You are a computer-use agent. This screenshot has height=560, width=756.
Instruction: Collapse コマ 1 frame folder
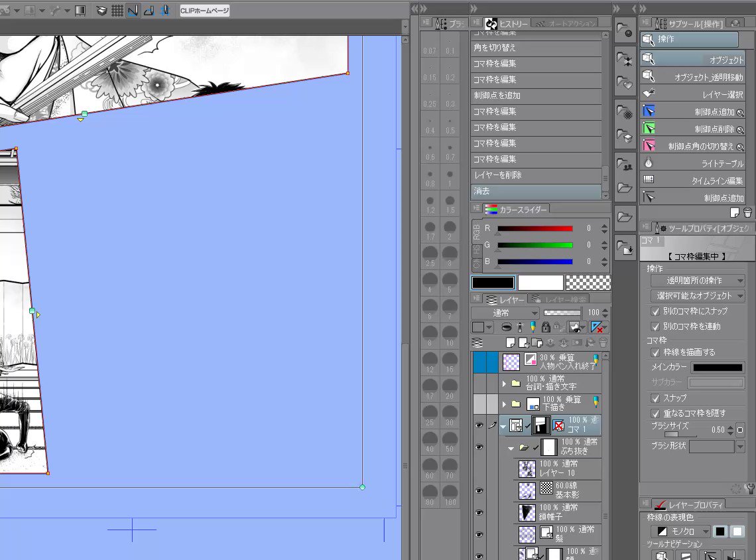(x=503, y=427)
